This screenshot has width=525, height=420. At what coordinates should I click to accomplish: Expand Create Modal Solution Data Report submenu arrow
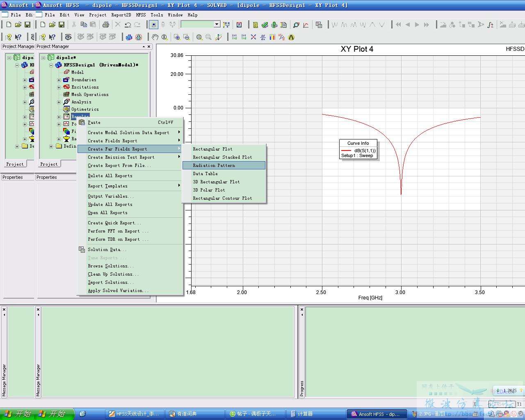tap(179, 132)
